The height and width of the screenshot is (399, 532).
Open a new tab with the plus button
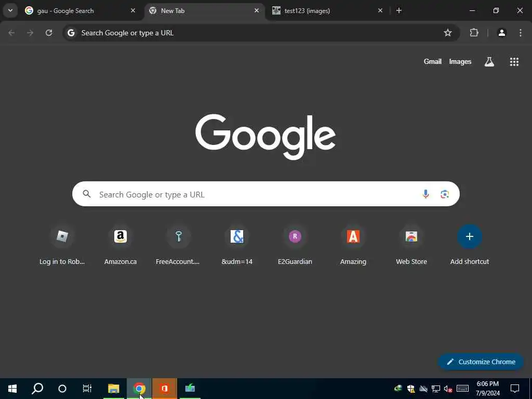pyautogui.click(x=399, y=10)
